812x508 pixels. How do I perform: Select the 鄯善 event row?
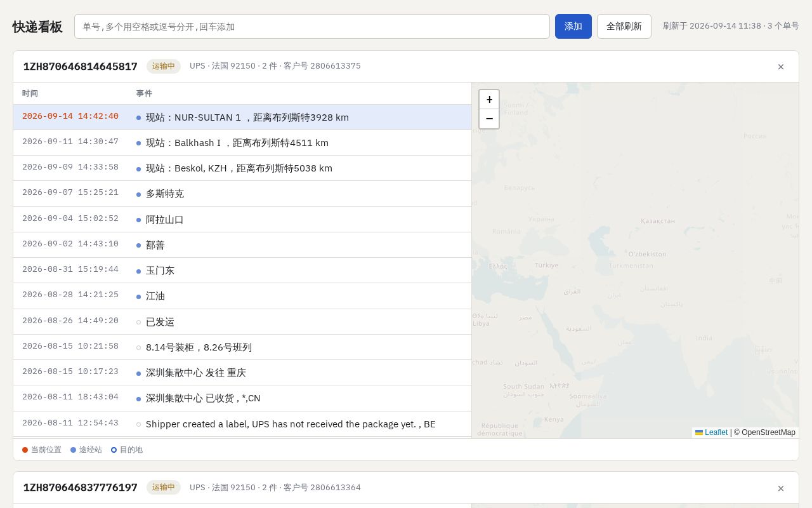[x=242, y=245]
